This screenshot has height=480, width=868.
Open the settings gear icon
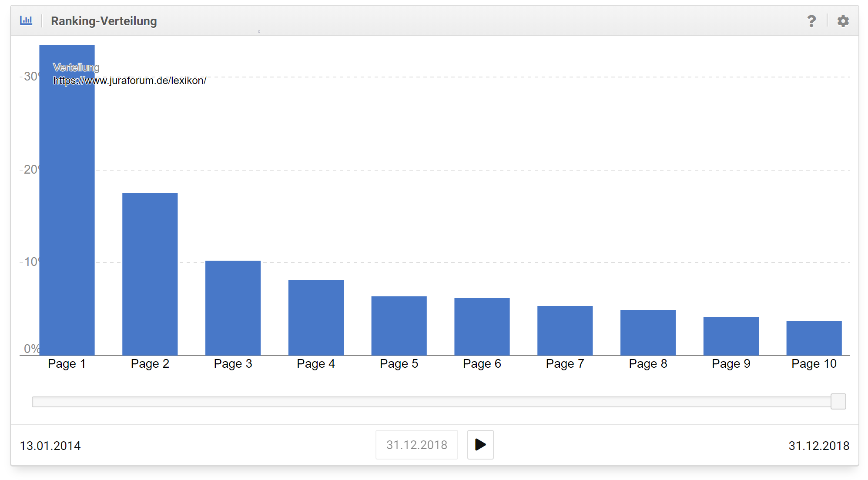[x=843, y=21]
